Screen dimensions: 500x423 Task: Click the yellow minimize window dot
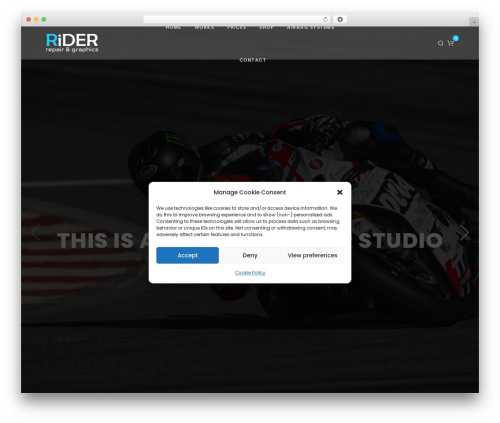[36, 20]
